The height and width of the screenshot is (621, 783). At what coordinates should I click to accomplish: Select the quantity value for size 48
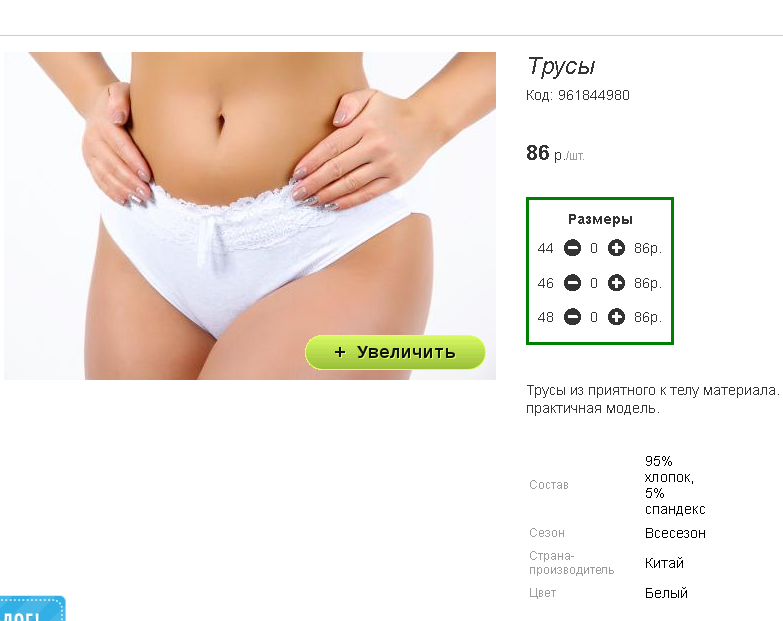pos(594,317)
